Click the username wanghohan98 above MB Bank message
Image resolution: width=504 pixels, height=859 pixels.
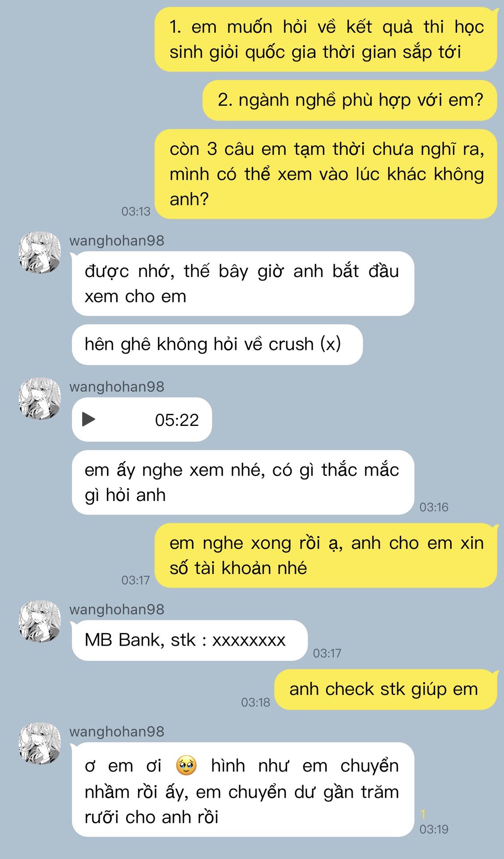click(x=117, y=610)
